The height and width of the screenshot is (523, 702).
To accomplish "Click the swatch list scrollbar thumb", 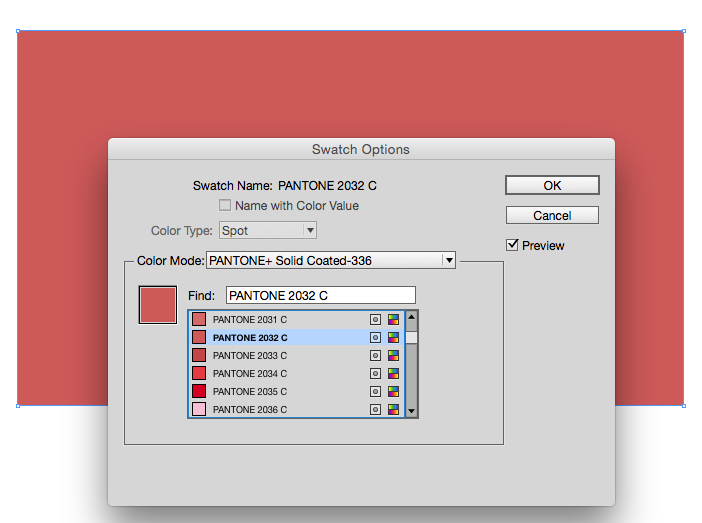I will pos(411,338).
